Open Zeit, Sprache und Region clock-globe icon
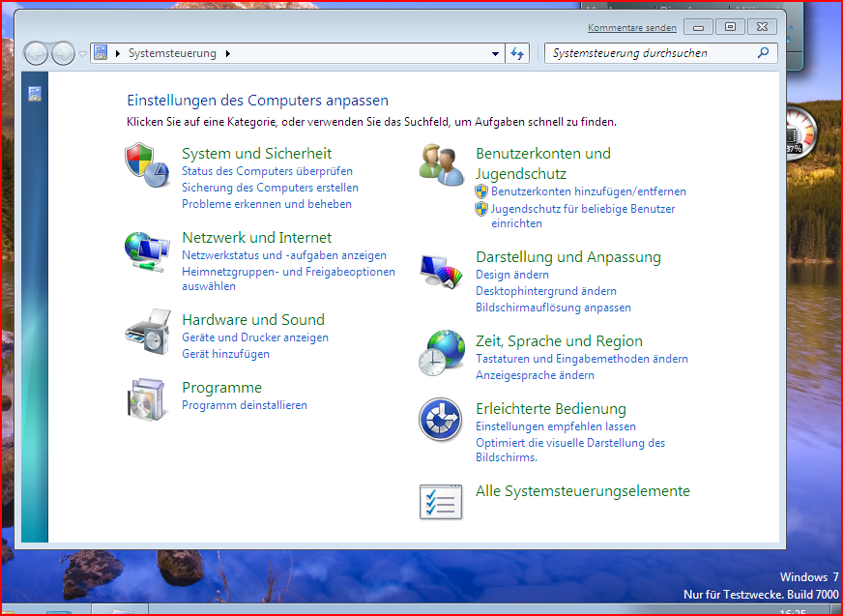The image size is (843, 616). pyautogui.click(x=442, y=352)
